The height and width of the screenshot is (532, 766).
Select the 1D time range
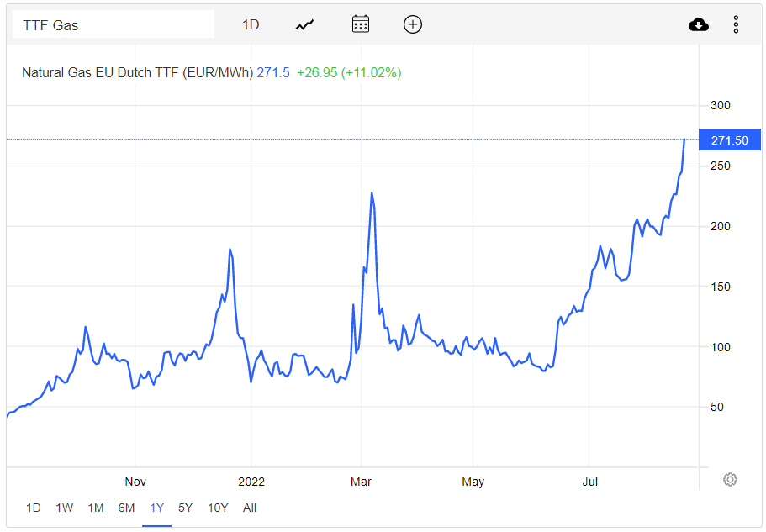pyautogui.click(x=34, y=508)
